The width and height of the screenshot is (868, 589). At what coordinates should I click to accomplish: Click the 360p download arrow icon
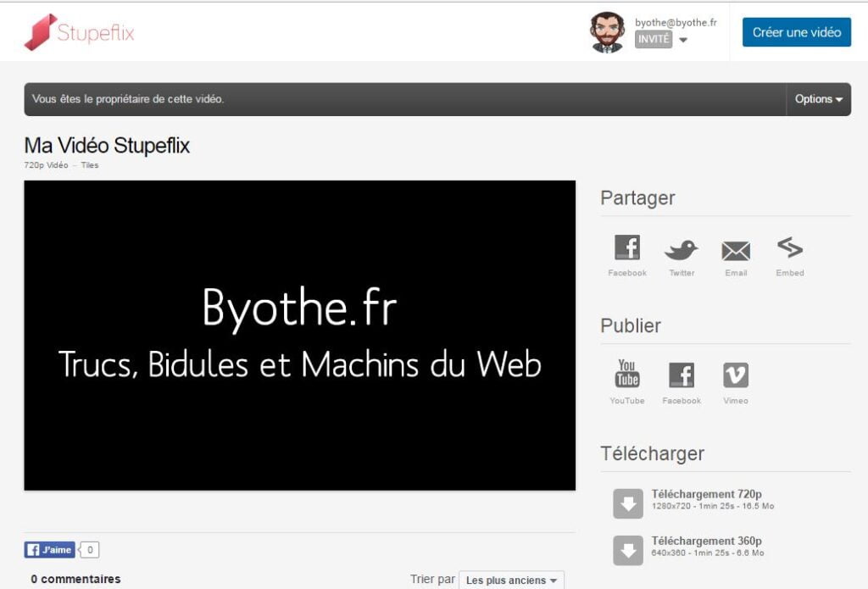(627, 549)
